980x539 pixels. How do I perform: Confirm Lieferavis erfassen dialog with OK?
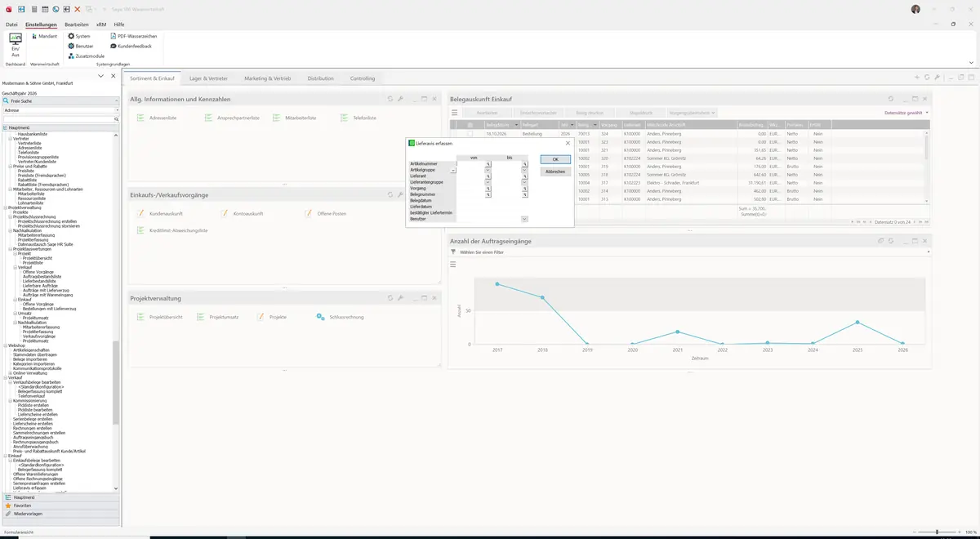point(555,159)
